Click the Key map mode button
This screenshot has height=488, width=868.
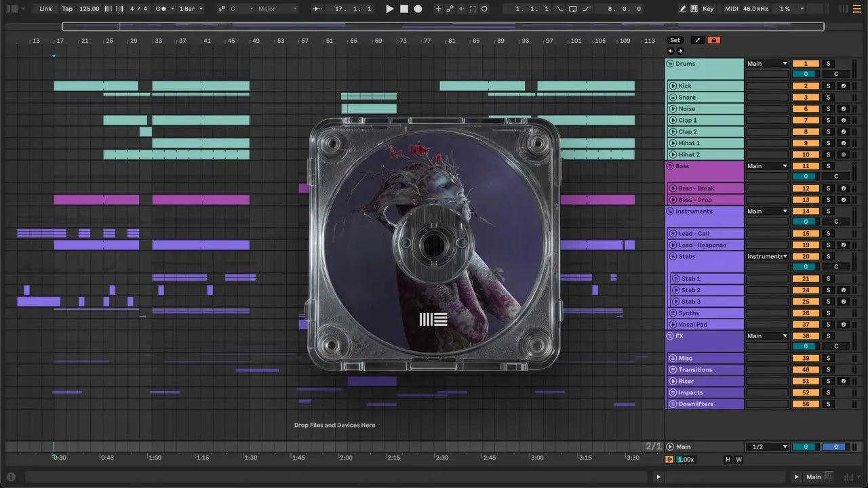coord(708,9)
